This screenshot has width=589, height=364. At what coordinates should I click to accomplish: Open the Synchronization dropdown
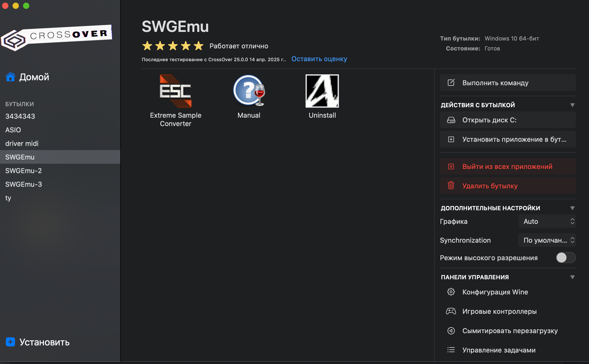pyautogui.click(x=547, y=240)
